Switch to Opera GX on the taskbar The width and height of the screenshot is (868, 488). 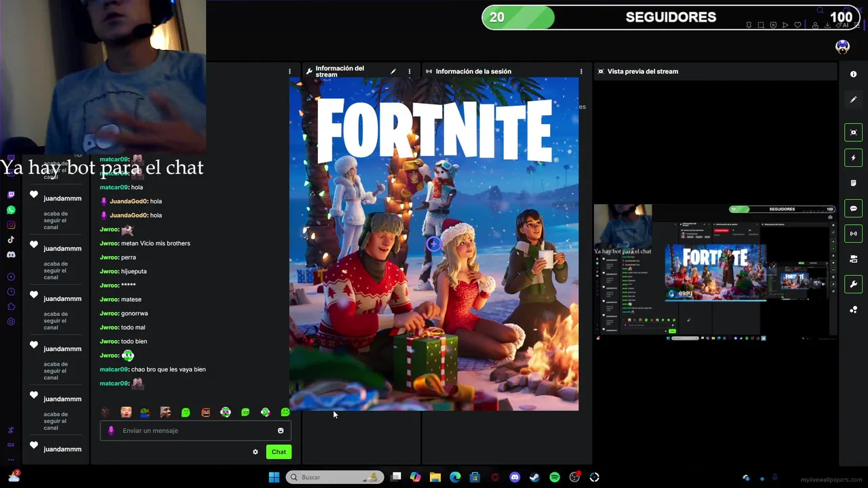pyautogui.click(x=495, y=477)
